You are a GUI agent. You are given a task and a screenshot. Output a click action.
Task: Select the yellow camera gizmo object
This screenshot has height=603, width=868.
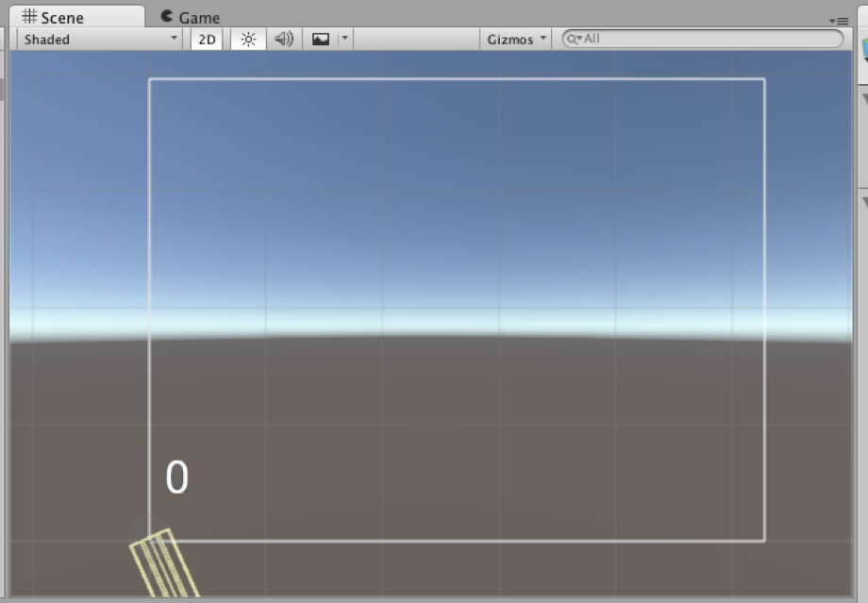click(x=164, y=563)
